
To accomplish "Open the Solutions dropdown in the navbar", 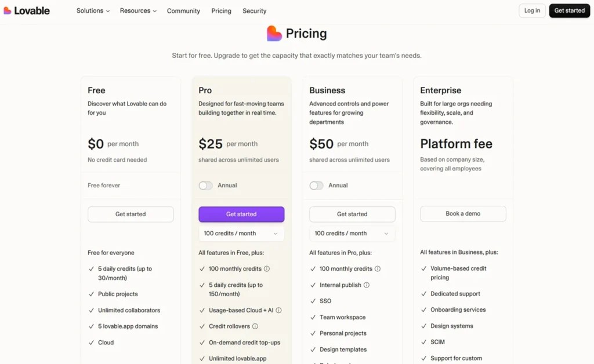I will click(93, 10).
